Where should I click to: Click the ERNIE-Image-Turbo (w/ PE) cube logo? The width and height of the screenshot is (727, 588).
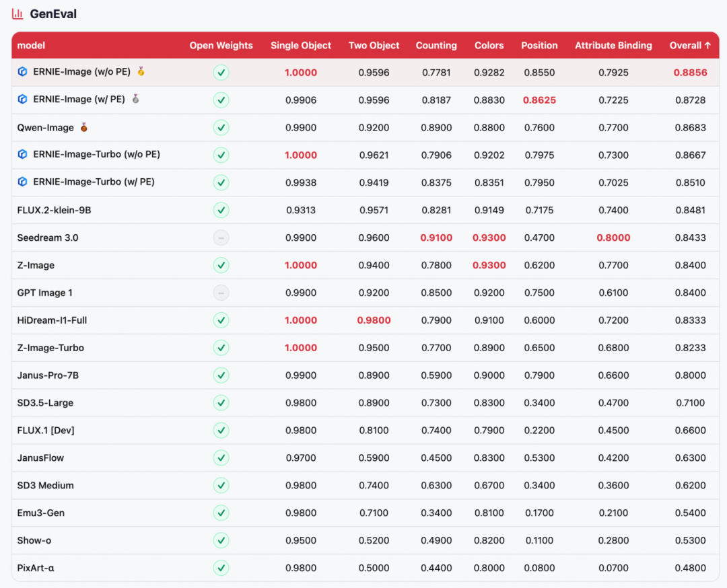pos(22,182)
